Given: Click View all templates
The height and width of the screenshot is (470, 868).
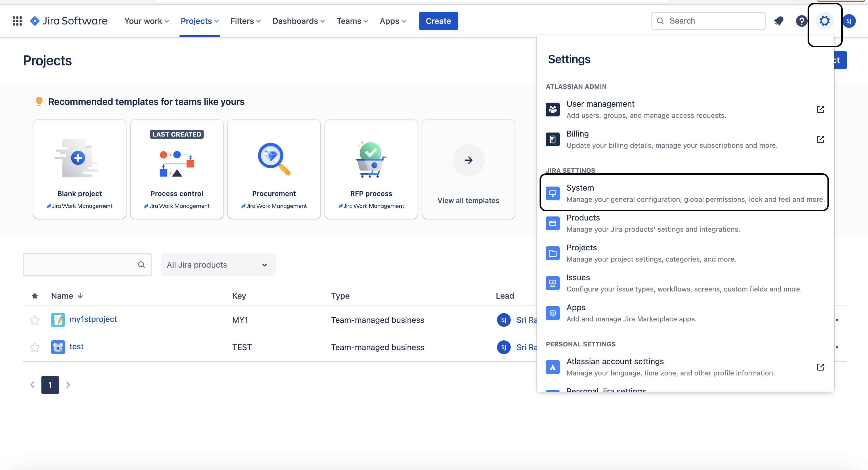Looking at the screenshot, I should pyautogui.click(x=469, y=200).
